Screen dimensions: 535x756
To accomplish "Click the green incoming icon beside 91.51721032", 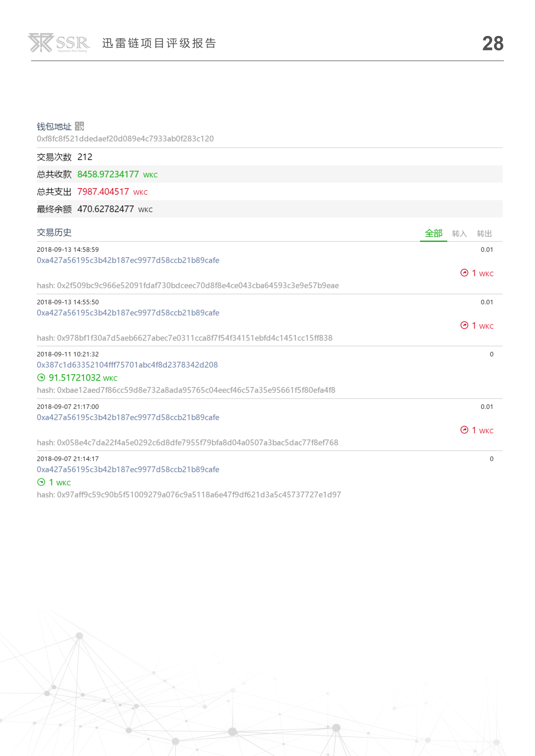I will (x=41, y=378).
